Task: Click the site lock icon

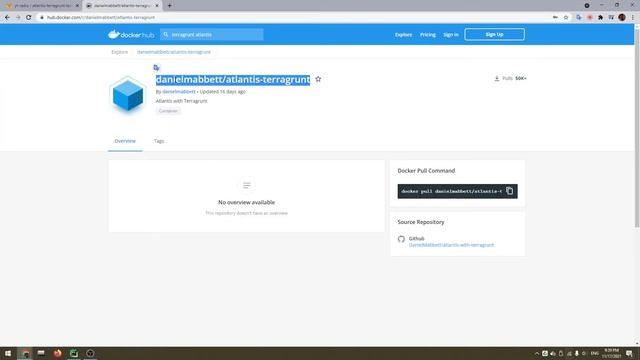Action: click(x=42, y=18)
